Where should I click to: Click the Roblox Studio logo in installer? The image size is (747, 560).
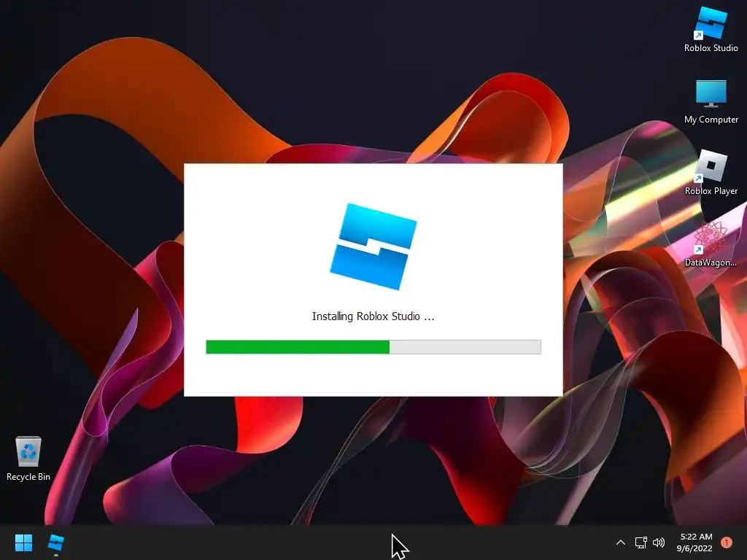373,246
